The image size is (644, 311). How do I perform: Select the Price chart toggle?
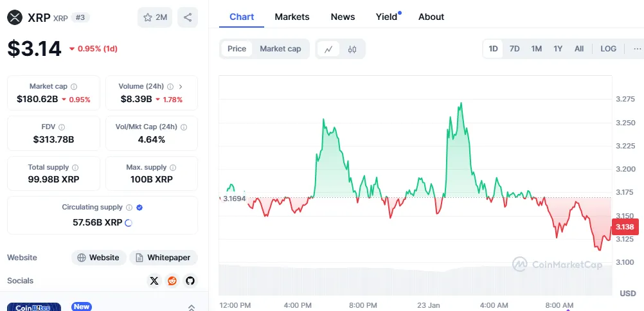[237, 49]
